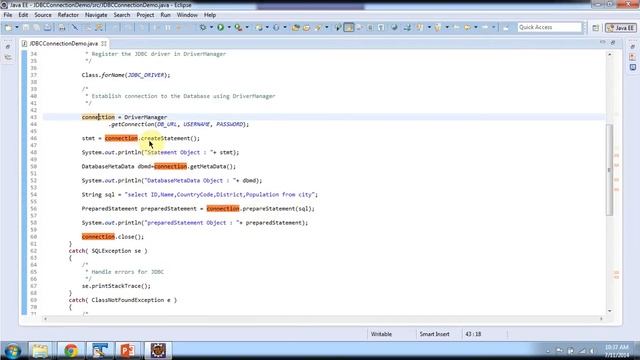
Task: Click the horizontal scrollbar left arrow
Action: pyautogui.click(x=45, y=319)
